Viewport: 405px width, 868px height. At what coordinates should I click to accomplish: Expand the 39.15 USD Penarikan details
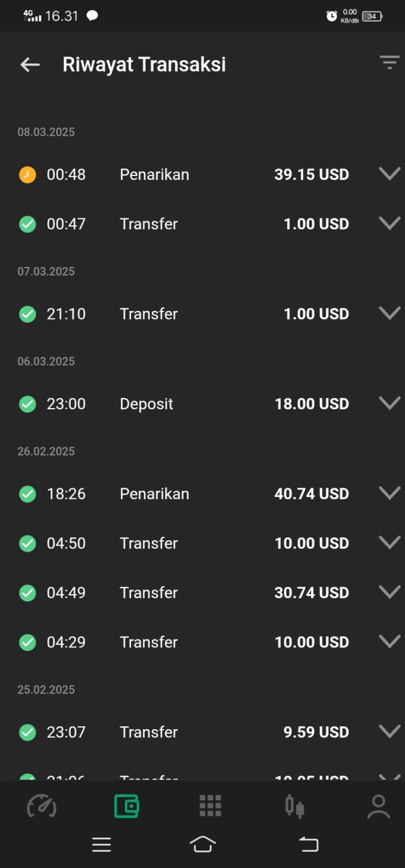(389, 174)
